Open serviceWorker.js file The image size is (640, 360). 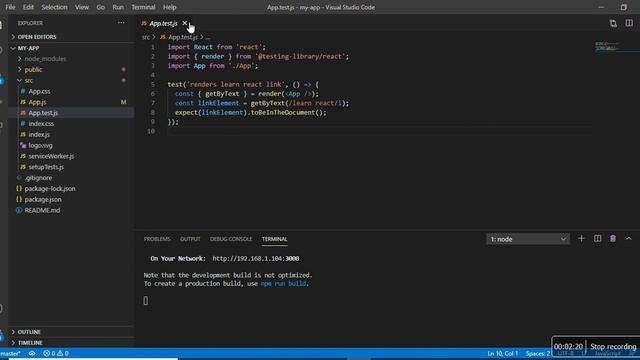click(x=51, y=156)
